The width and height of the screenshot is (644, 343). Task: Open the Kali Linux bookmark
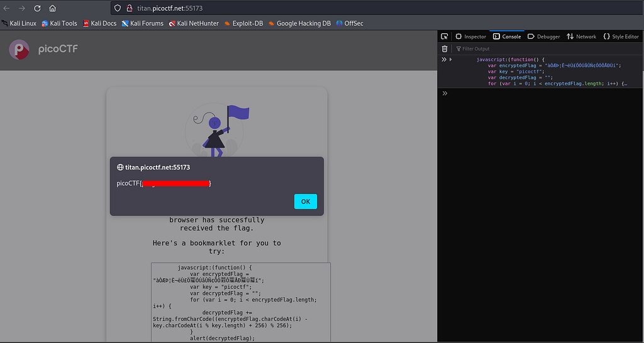[x=19, y=23]
